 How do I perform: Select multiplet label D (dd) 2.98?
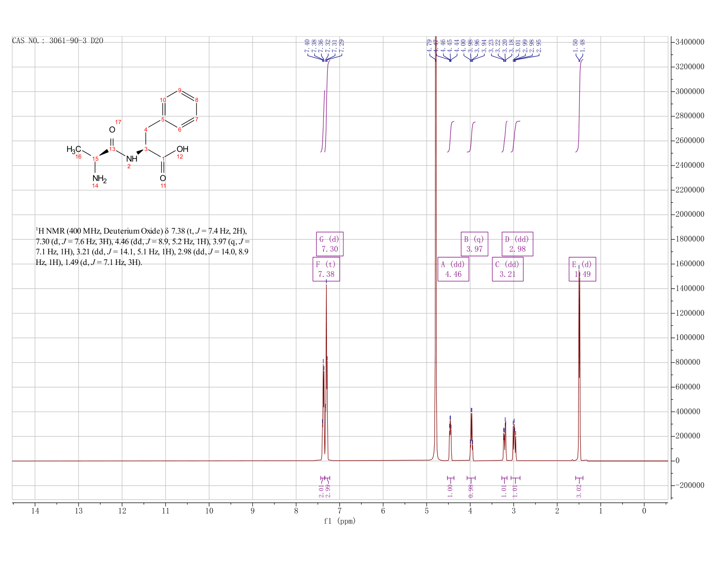(x=518, y=244)
